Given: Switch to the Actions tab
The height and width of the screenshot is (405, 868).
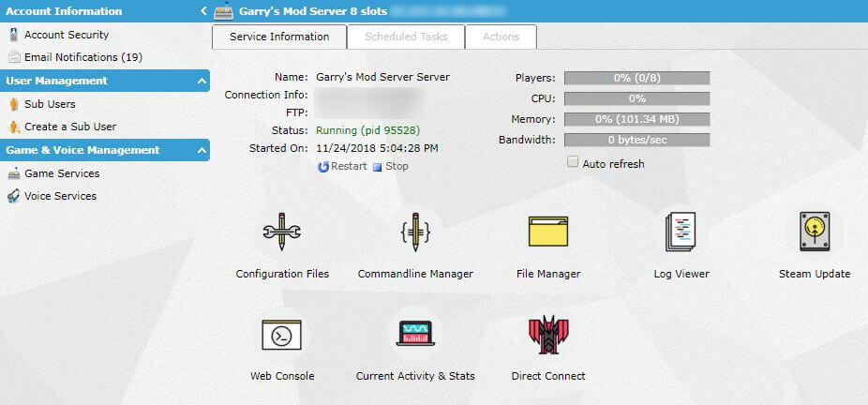Looking at the screenshot, I should point(501,37).
